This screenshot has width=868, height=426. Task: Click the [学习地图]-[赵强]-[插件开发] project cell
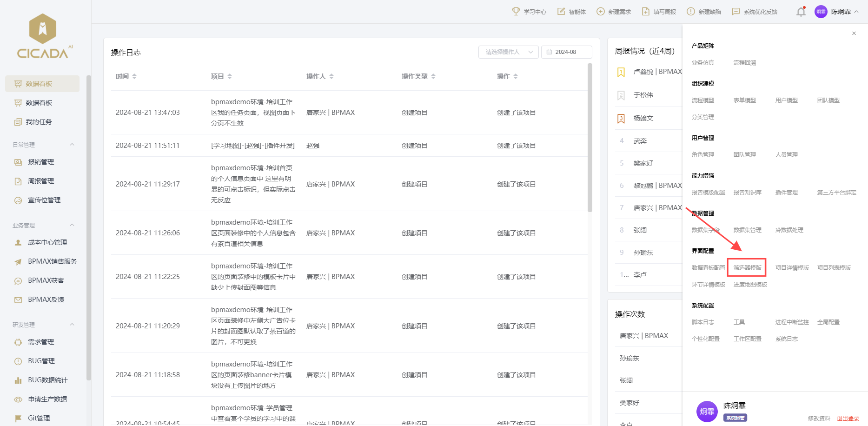click(x=252, y=146)
